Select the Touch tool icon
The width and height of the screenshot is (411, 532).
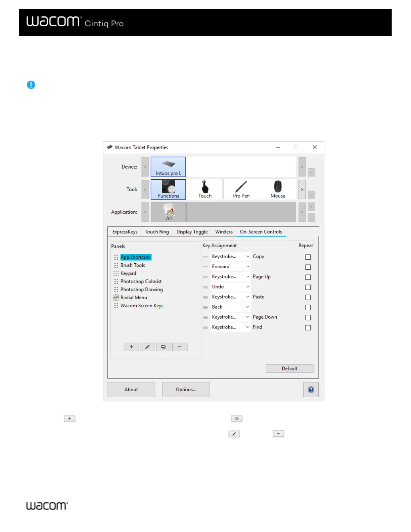click(205, 189)
